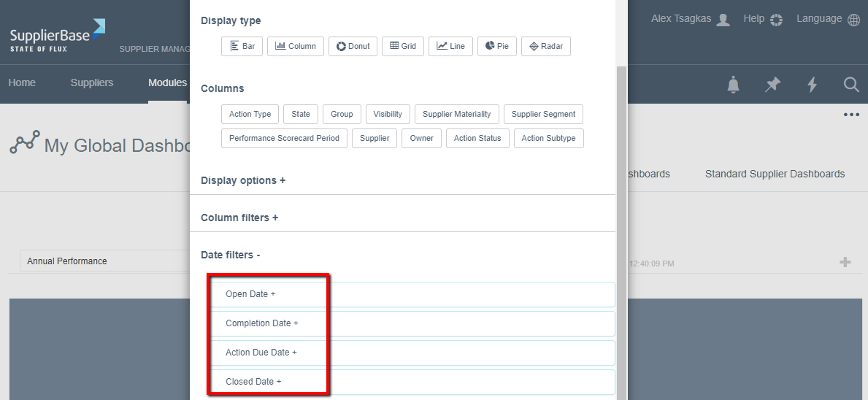Click the Action Subtype column button

point(548,138)
